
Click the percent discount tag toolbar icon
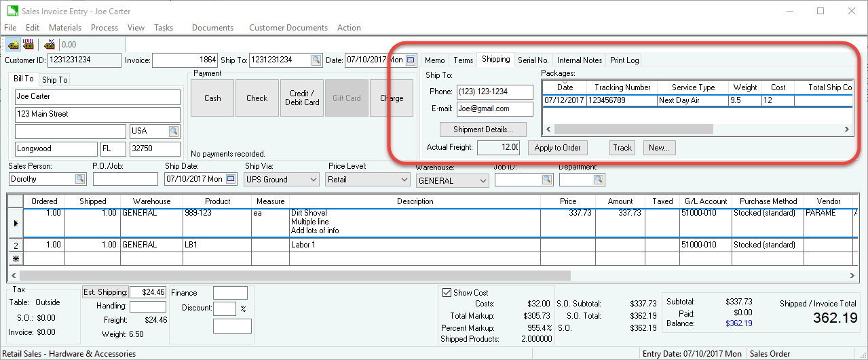(x=50, y=45)
